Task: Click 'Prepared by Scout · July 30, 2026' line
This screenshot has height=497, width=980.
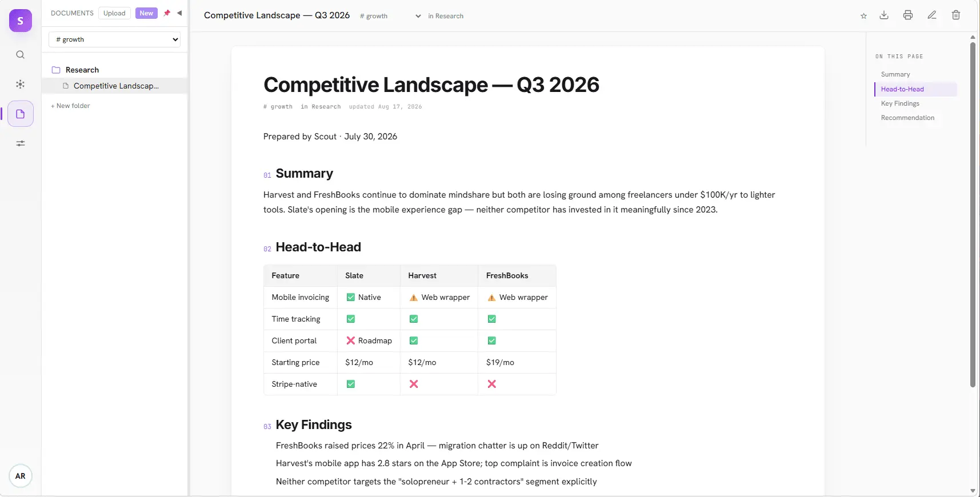Action: [330, 137]
